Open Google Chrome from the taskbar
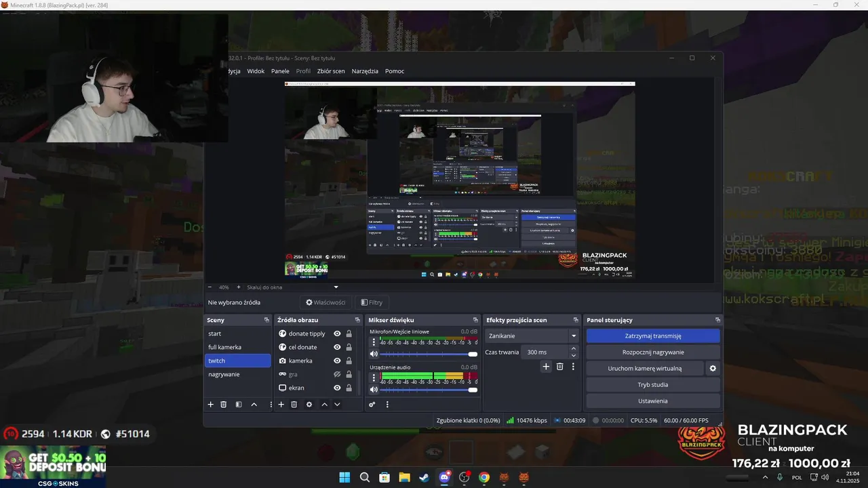Screen dimensions: 868x488 coord(484,477)
